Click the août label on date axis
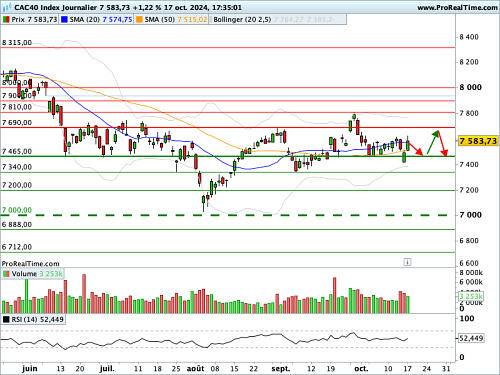Image resolution: width=500 pixels, height=375 pixels. (195, 369)
